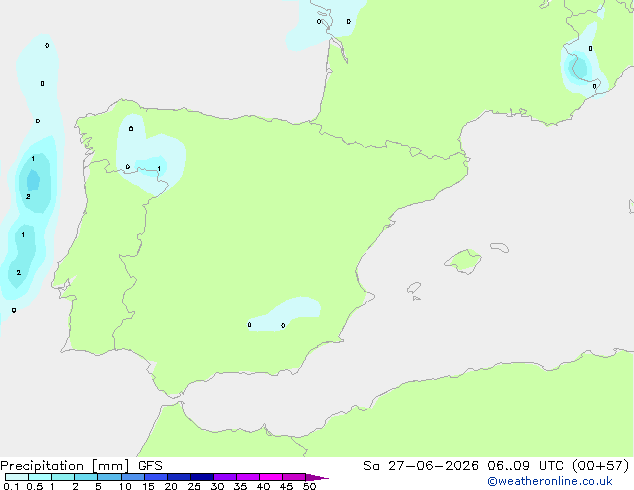Click the legend label "0.5"

click(x=34, y=486)
